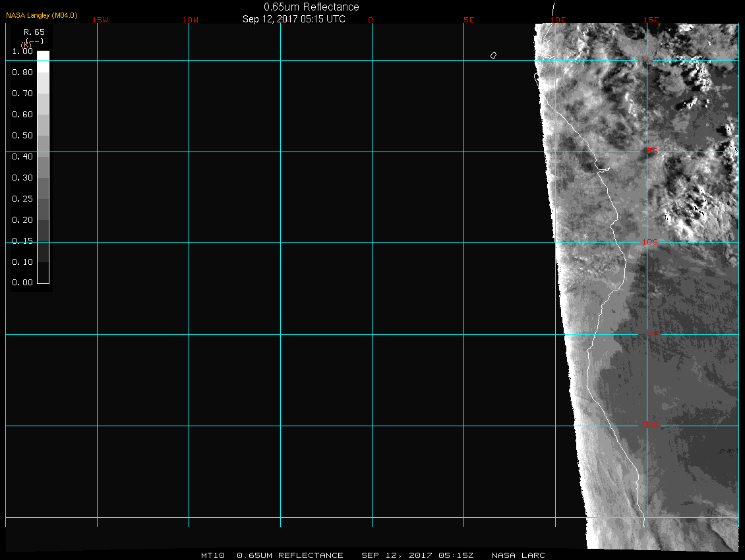The image size is (745, 560).
Task: Click the "0.20" color bar value
Action: click(x=22, y=220)
